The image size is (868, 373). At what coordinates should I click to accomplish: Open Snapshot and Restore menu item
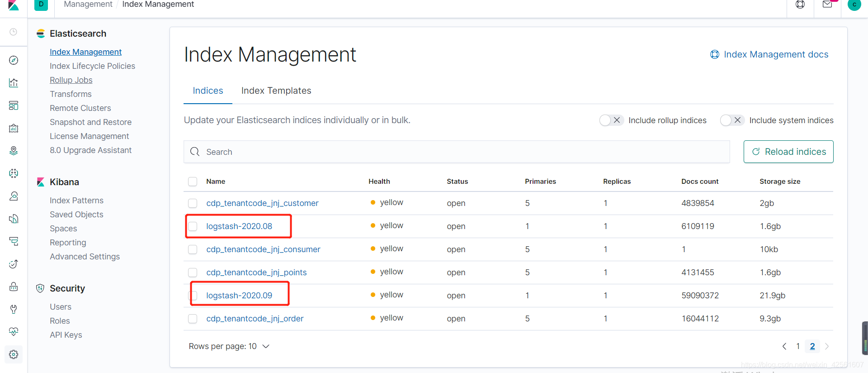pyautogui.click(x=91, y=122)
